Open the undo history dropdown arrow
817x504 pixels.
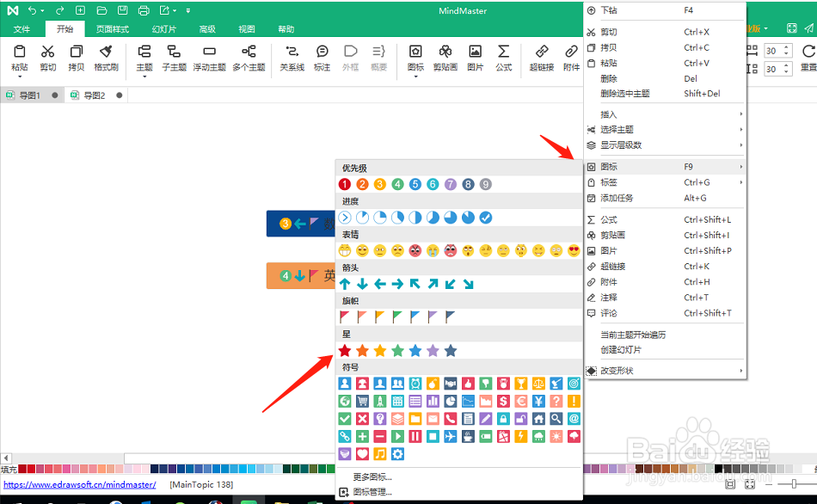click(x=43, y=10)
